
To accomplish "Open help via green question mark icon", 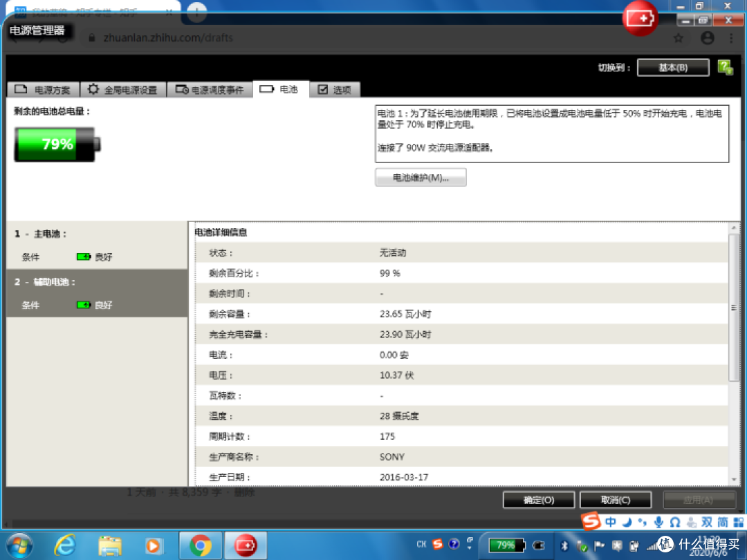I will [725, 67].
